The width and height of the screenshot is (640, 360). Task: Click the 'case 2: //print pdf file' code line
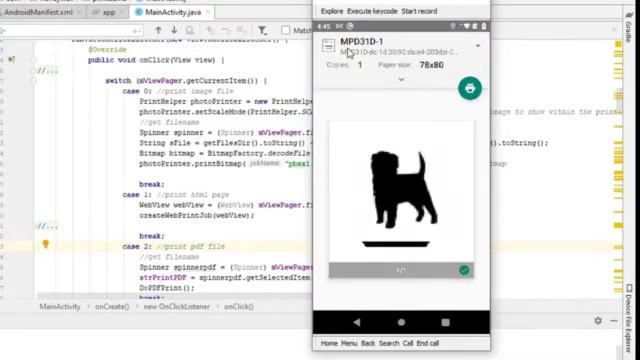(173, 247)
